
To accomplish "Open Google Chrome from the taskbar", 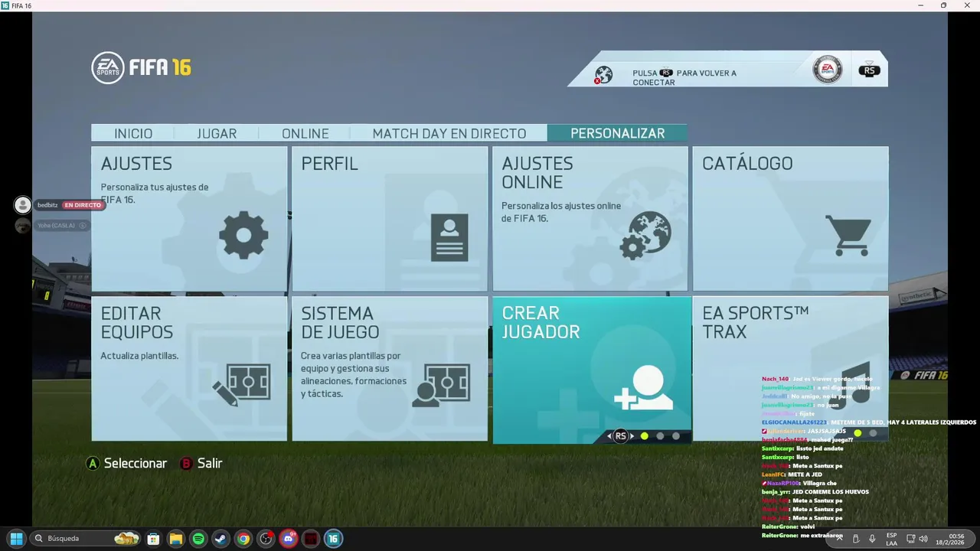I will (243, 539).
